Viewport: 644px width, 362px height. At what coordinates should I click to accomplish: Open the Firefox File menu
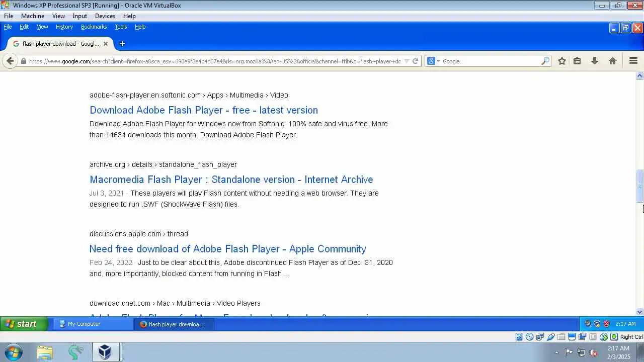[8, 27]
